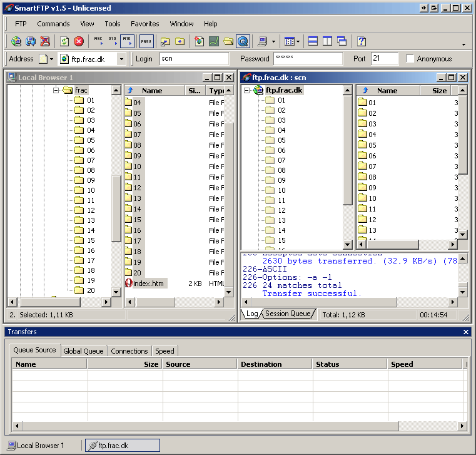Click the folder with shortcut arrow toolbar icon
Screen dimensions: 476x455
(x=166, y=41)
